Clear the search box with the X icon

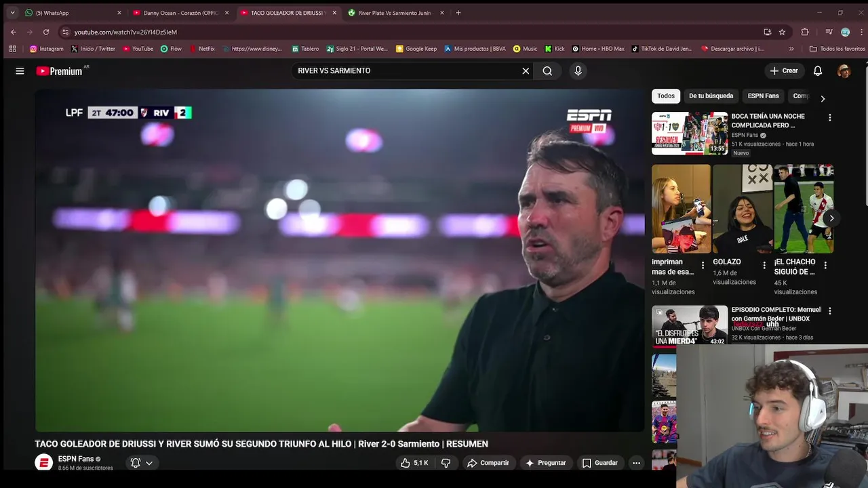click(x=526, y=70)
